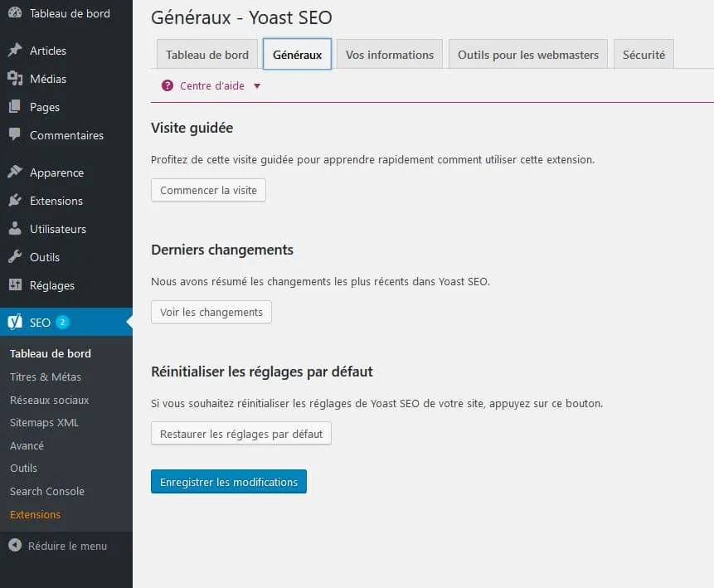Click the Articles pushpin icon
714x588 pixels.
click(15, 50)
